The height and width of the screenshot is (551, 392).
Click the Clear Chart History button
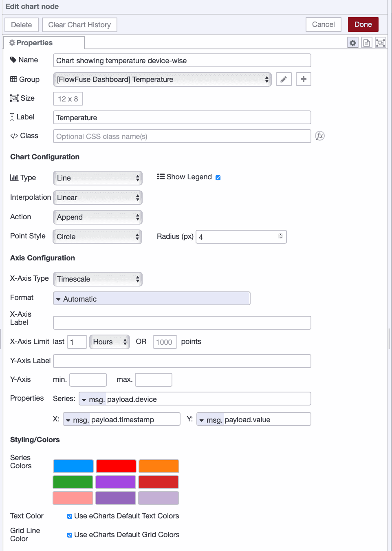tap(79, 24)
